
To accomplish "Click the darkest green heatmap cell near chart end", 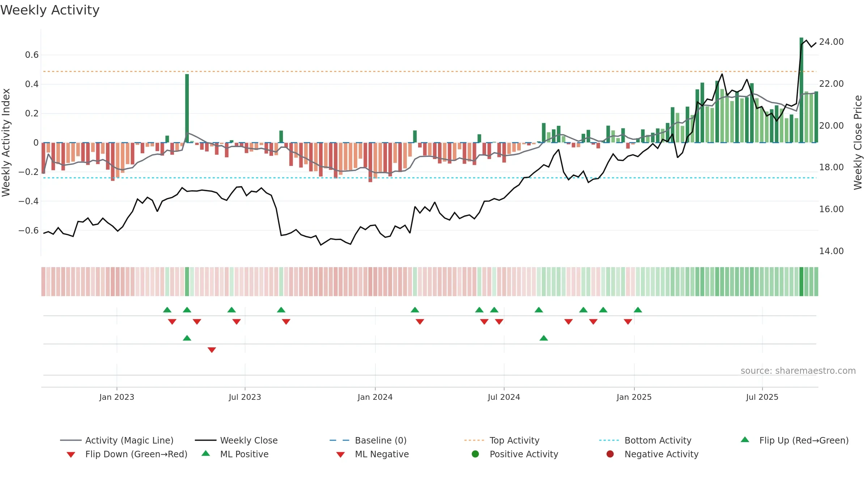I will point(801,282).
